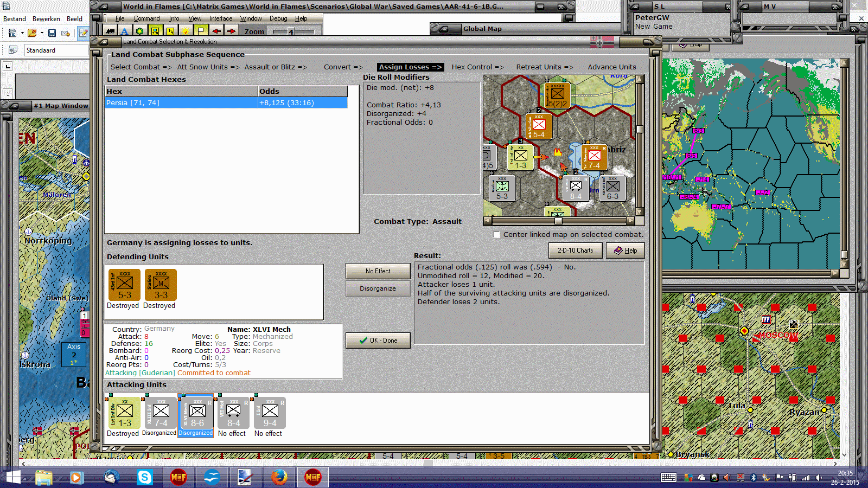The height and width of the screenshot is (488, 868).
Task: Click the Moscow city on the lower map
Action: pos(744,331)
